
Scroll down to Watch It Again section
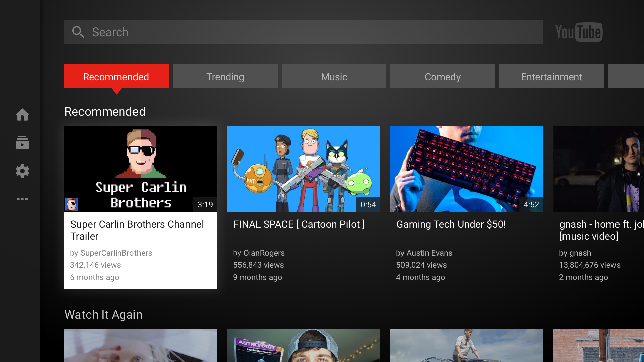(x=103, y=314)
